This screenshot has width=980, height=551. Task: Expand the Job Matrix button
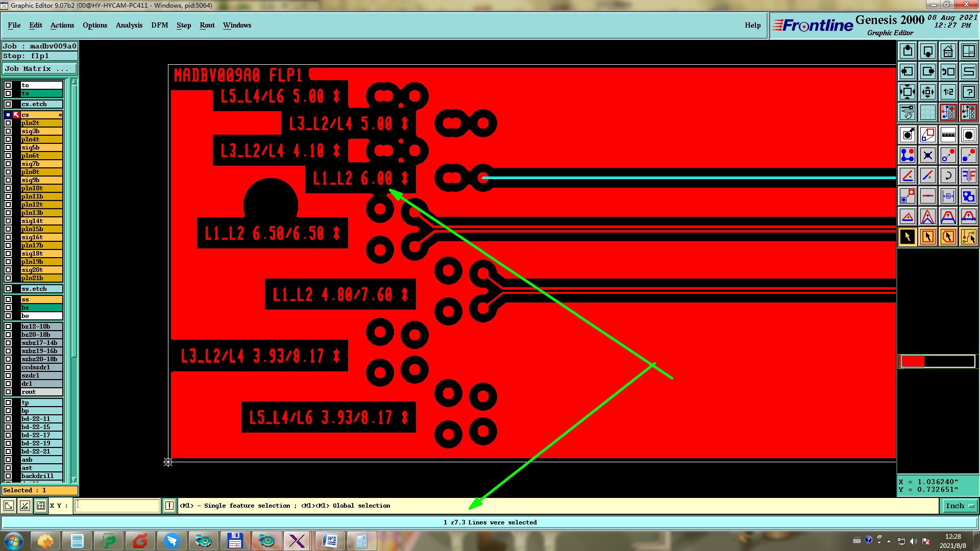(39, 69)
